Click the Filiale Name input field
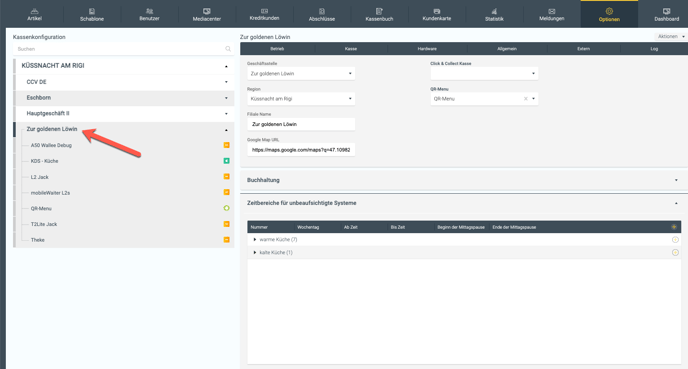Image resolution: width=688 pixels, height=369 pixels. (x=301, y=124)
